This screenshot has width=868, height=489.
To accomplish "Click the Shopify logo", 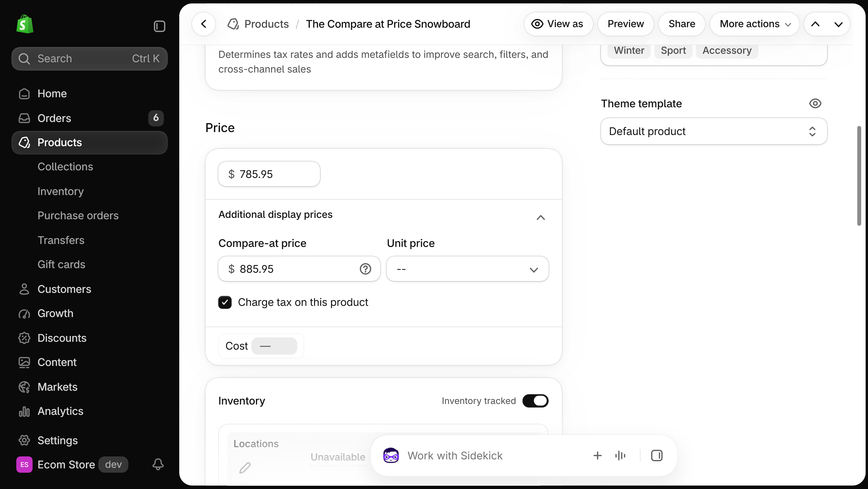I will pos(25,24).
